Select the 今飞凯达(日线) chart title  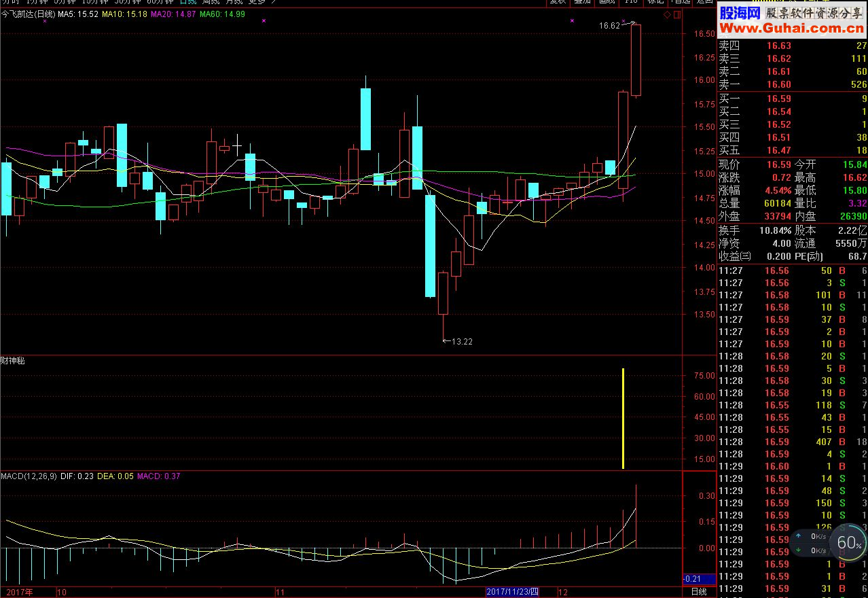coord(28,14)
